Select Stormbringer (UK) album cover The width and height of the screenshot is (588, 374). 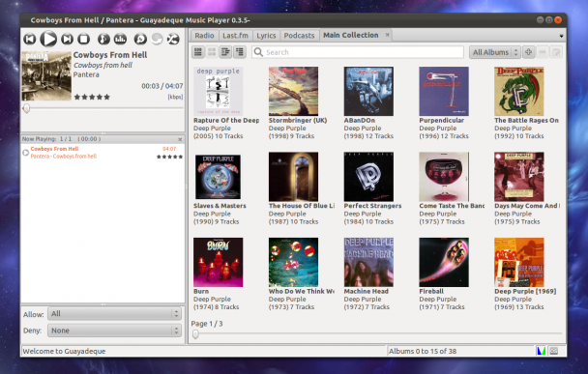click(293, 91)
